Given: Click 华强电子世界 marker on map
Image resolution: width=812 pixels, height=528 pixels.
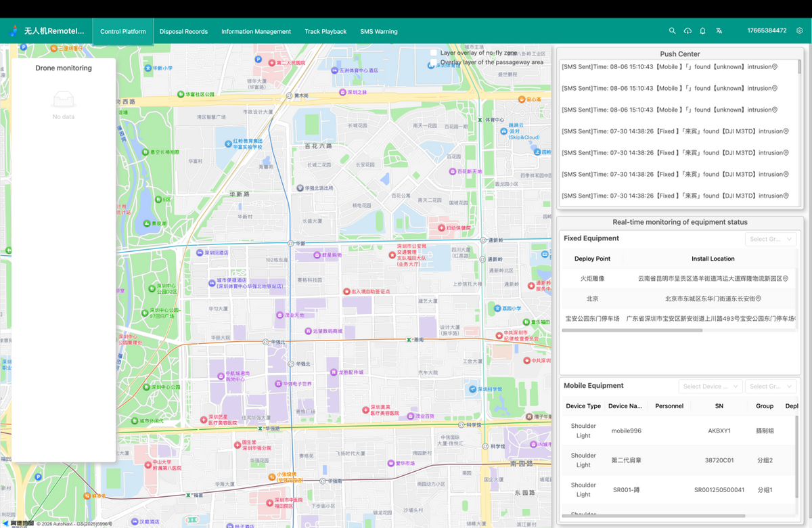Looking at the screenshot, I should 278,384.
